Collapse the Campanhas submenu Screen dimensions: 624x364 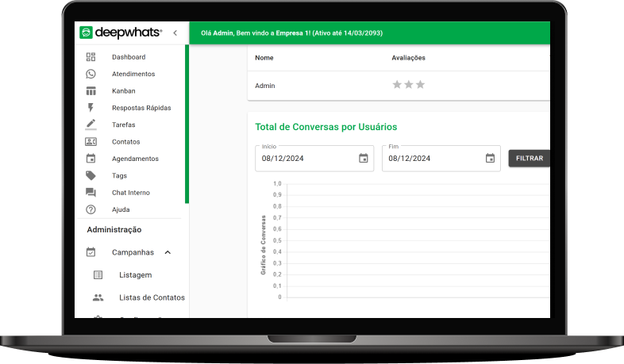pos(168,252)
